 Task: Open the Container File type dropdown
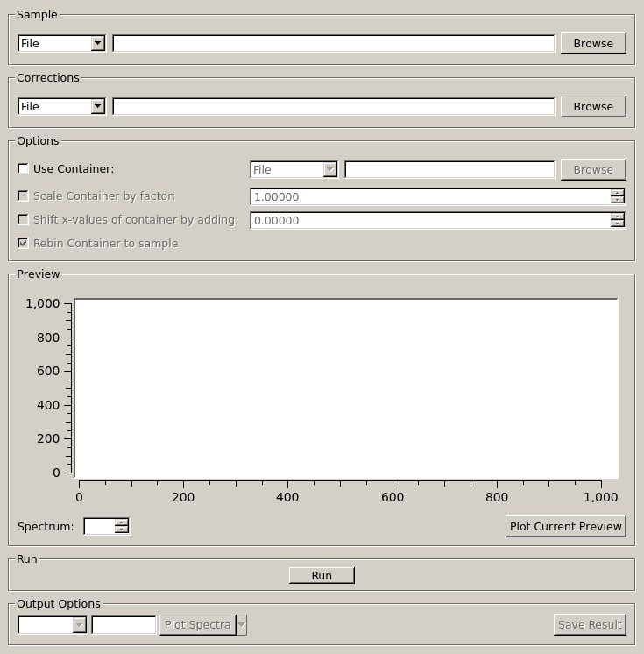[294, 169]
